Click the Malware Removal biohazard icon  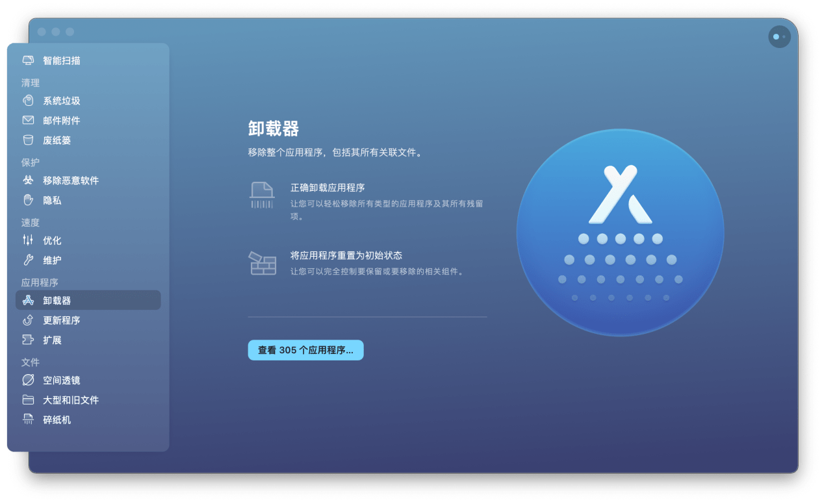coord(28,181)
